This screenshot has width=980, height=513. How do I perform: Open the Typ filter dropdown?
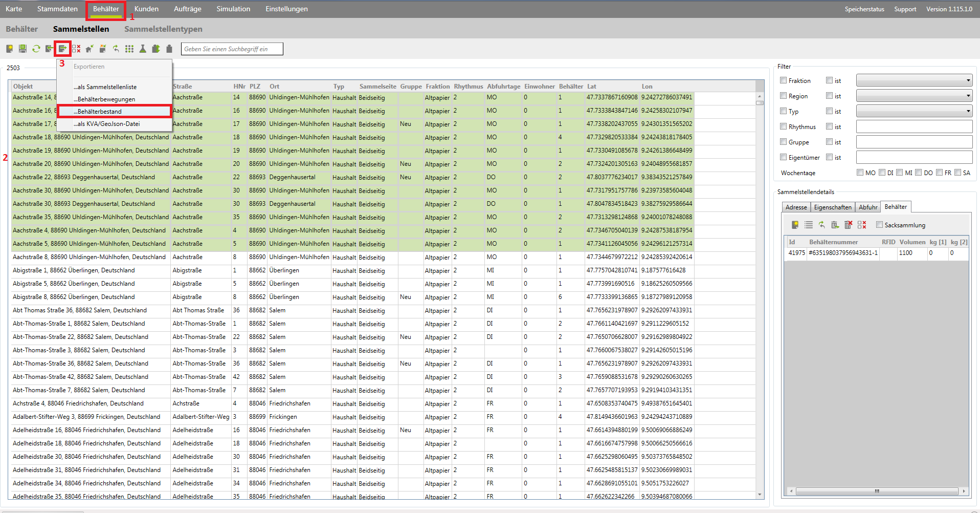click(x=914, y=111)
